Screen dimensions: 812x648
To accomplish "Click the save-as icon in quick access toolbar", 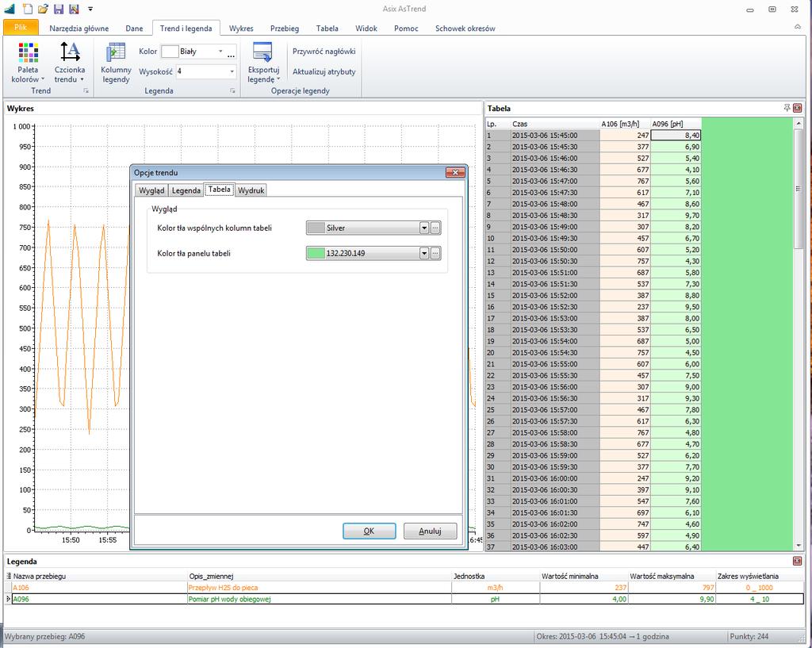I will (74, 8).
